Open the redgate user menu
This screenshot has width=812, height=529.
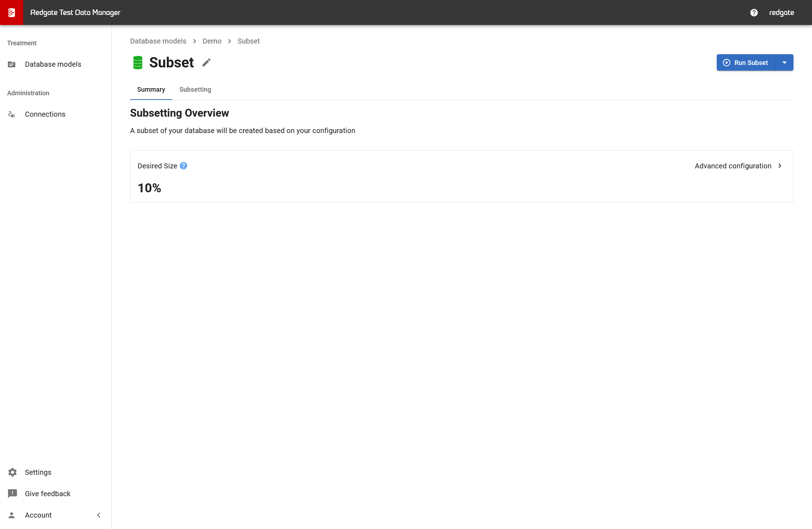[x=781, y=12]
